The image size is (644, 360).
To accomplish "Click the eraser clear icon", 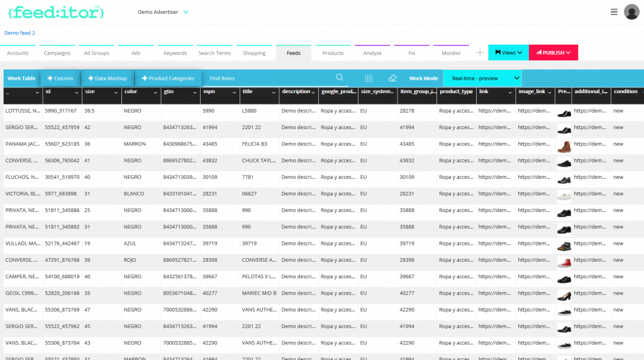I will tap(392, 78).
